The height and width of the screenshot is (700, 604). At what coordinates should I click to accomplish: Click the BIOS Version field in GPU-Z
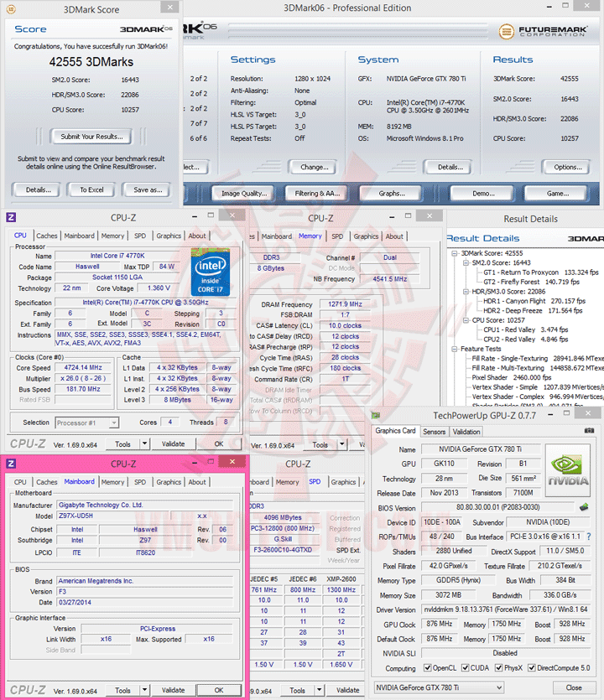497,507
